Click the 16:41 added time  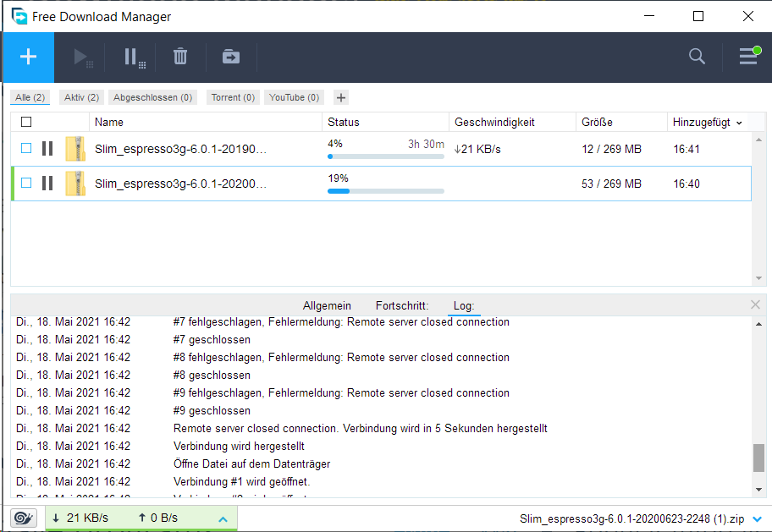[687, 149]
